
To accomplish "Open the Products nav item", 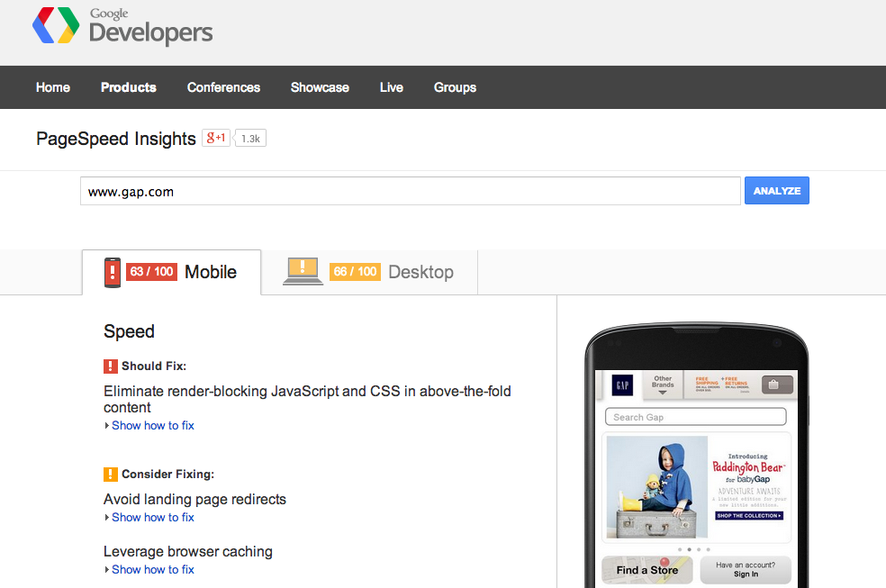I will pos(129,87).
